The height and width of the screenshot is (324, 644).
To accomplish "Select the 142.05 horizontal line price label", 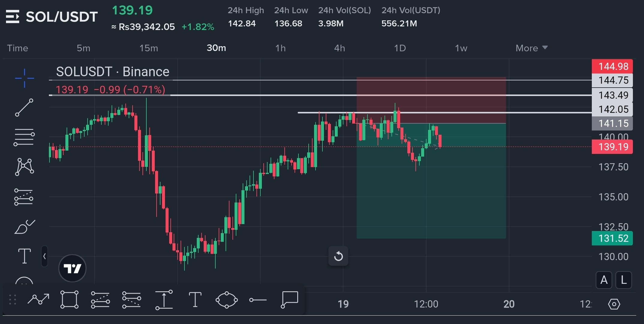I will tap(612, 109).
